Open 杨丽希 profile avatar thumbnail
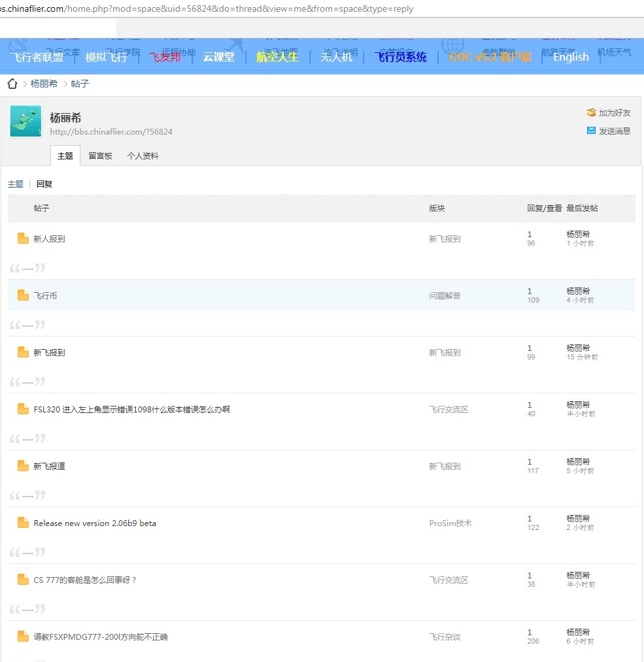Screen dimensions: 644x662 pos(25,121)
